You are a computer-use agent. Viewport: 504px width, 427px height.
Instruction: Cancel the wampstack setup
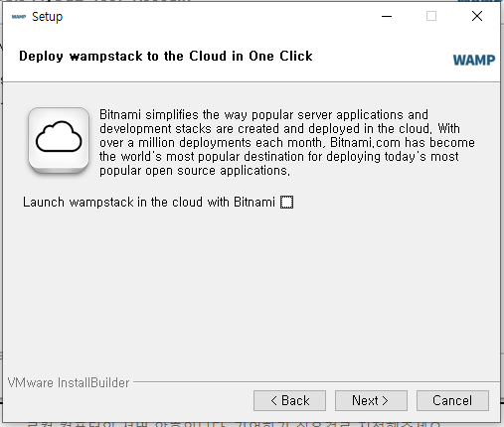tap(452, 400)
